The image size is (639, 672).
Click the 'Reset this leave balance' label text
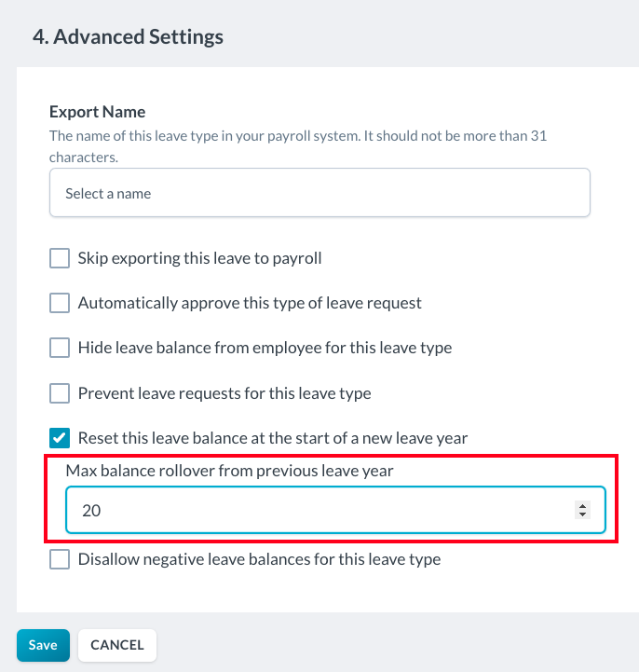pyautogui.click(x=272, y=438)
